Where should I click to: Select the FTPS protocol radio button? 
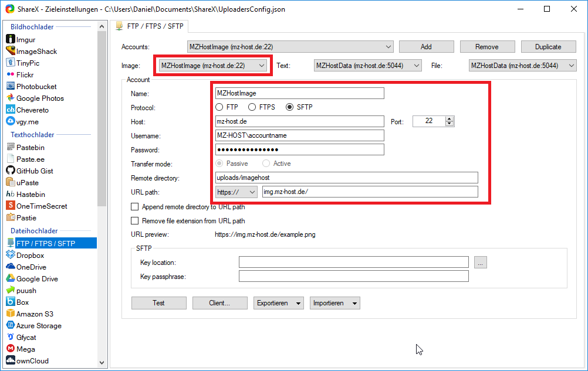click(252, 107)
